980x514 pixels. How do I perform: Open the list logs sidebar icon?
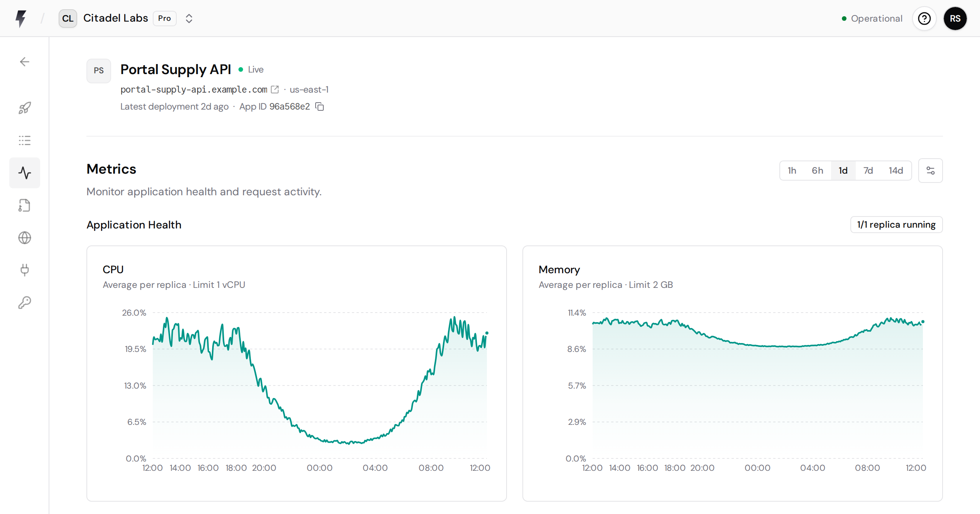point(25,140)
